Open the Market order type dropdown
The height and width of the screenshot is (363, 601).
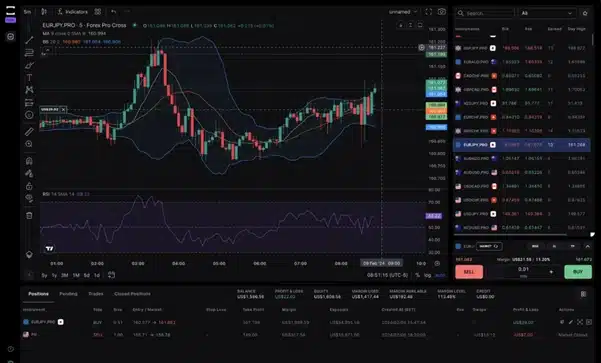[489, 246]
